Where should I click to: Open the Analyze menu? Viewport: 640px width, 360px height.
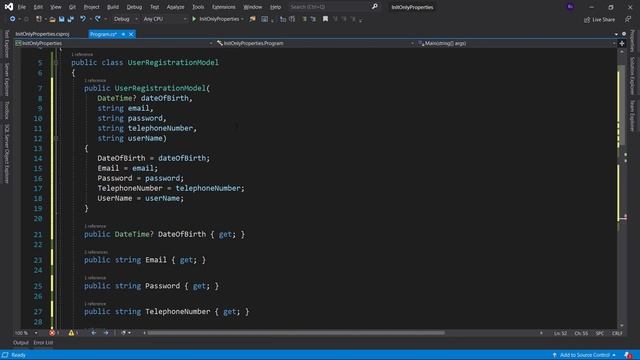point(176,7)
